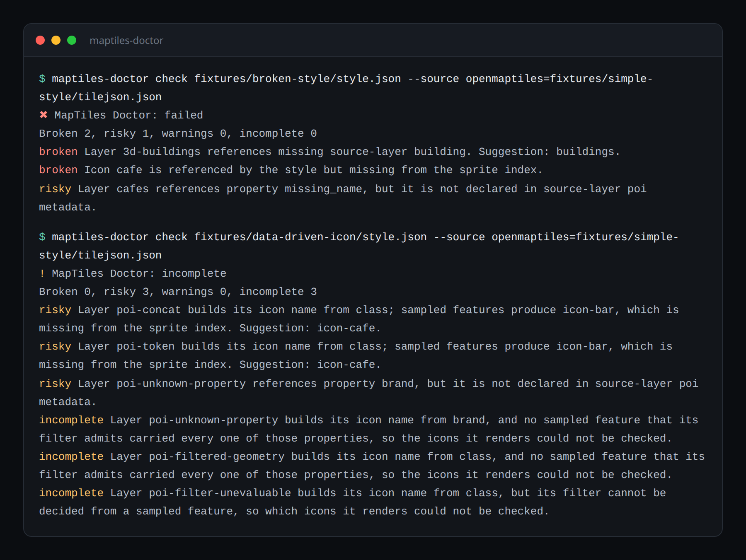Click the "broken" label on the Icon cafe line
This screenshot has width=746, height=560.
pos(58,170)
